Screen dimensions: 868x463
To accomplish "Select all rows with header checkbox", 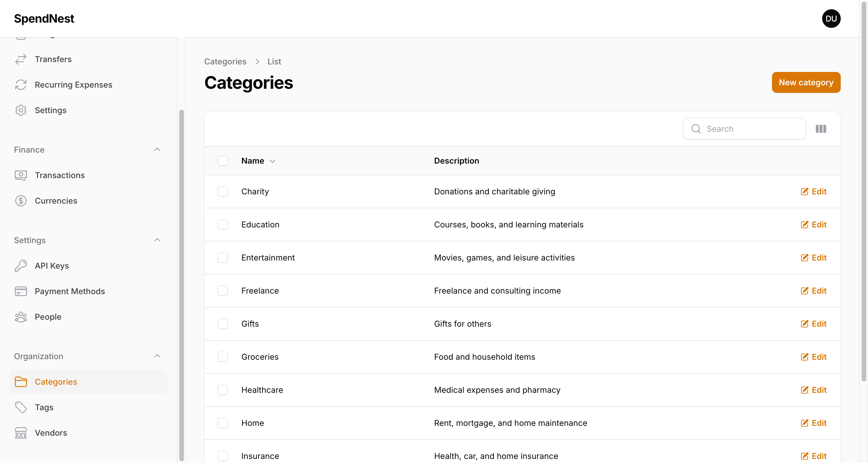I will tap(223, 161).
